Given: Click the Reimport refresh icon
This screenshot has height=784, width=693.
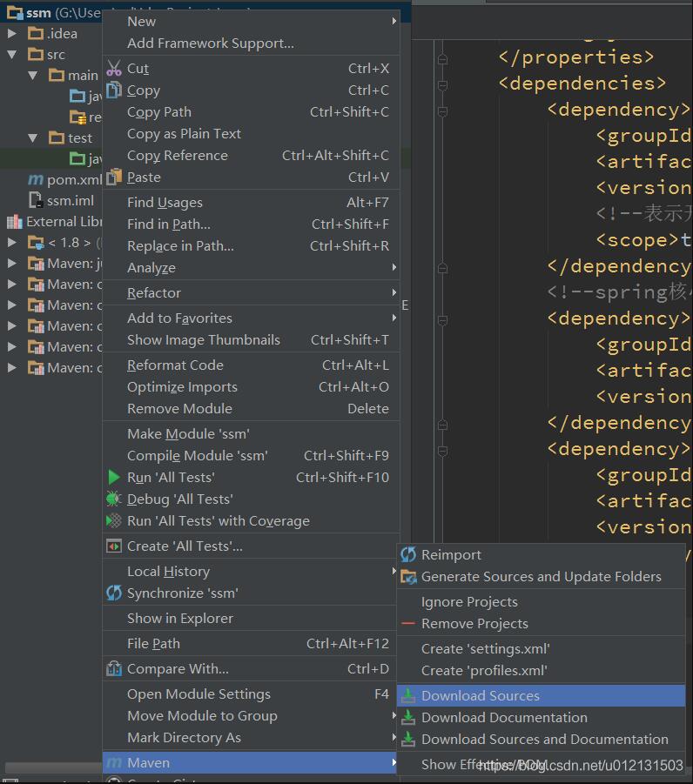Looking at the screenshot, I should [407, 555].
